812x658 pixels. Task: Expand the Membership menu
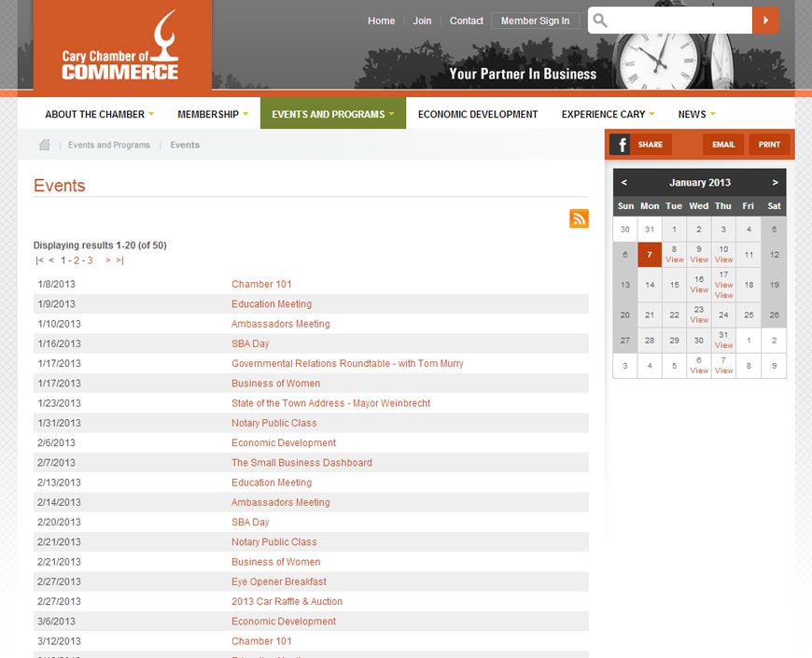coord(213,114)
